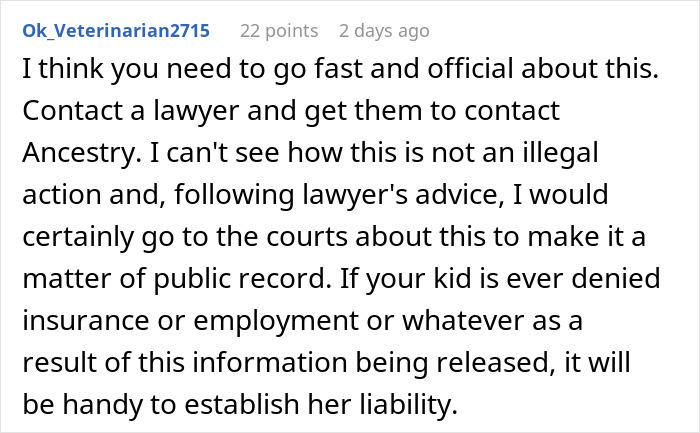Open the Ok_Veterinarian2715 user profile
This screenshot has width=700, height=433.
(x=115, y=30)
